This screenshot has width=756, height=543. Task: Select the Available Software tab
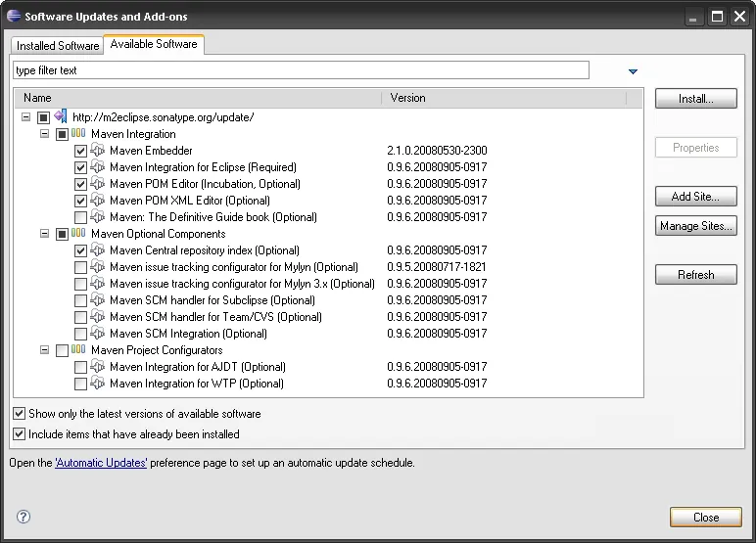154,44
